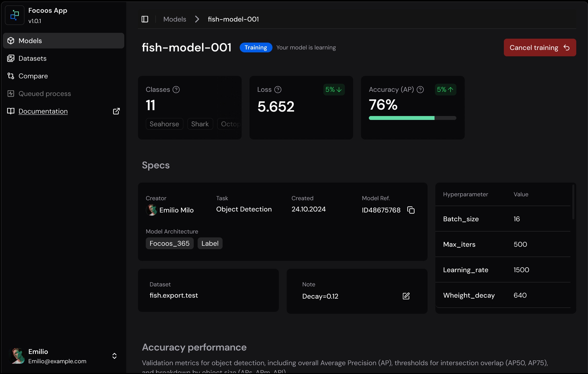Click the Accuracy progress bar
This screenshot has height=374, width=588.
tap(412, 118)
